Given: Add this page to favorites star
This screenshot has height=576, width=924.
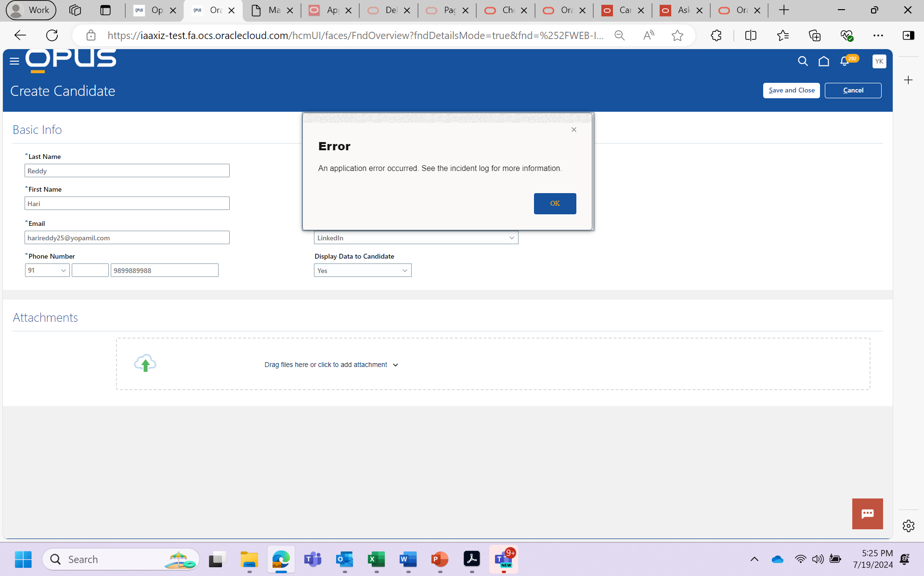Looking at the screenshot, I should pos(677,35).
